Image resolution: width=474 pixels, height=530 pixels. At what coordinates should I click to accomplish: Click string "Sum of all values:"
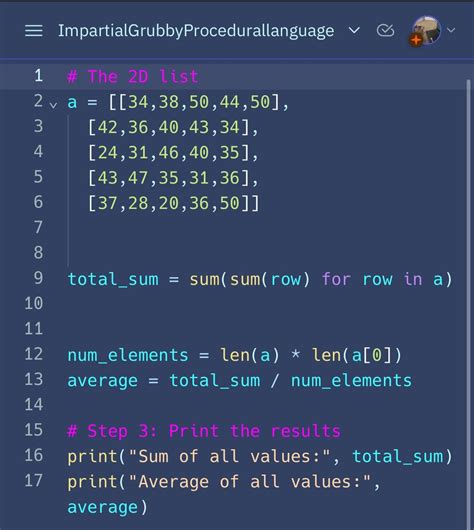[229, 457]
